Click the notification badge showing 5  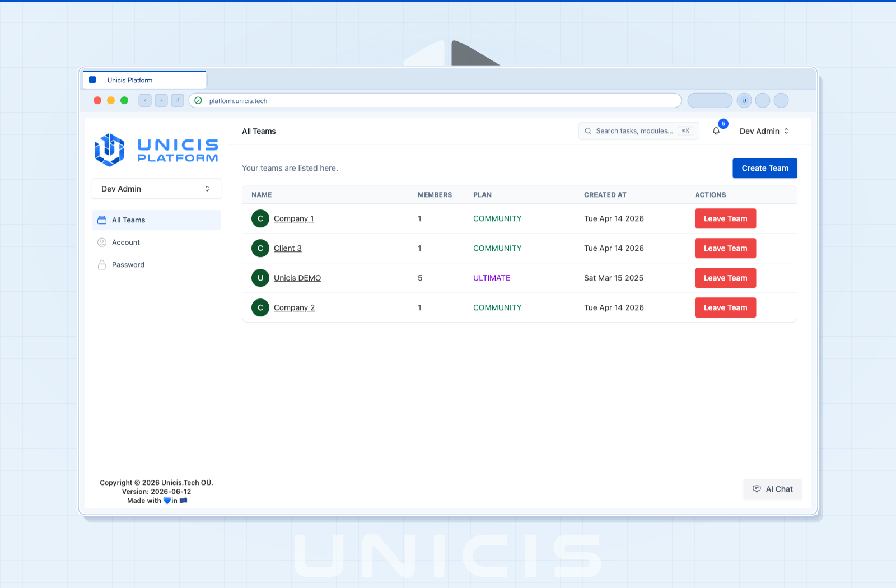pos(724,124)
